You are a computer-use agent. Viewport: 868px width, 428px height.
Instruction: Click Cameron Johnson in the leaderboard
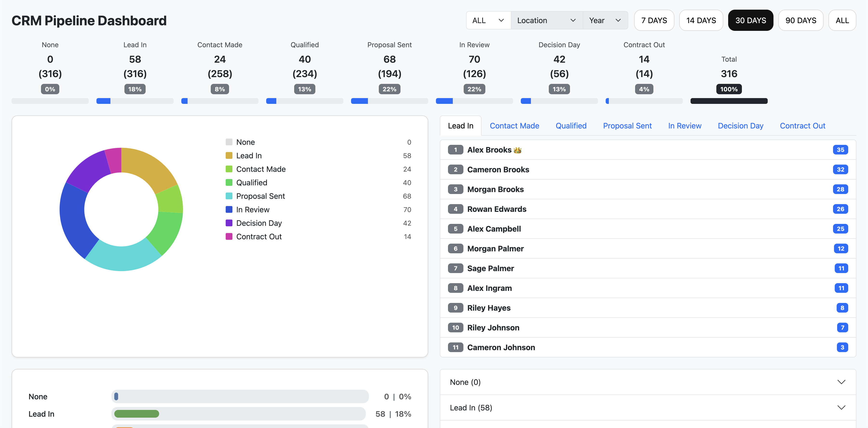[501, 347]
